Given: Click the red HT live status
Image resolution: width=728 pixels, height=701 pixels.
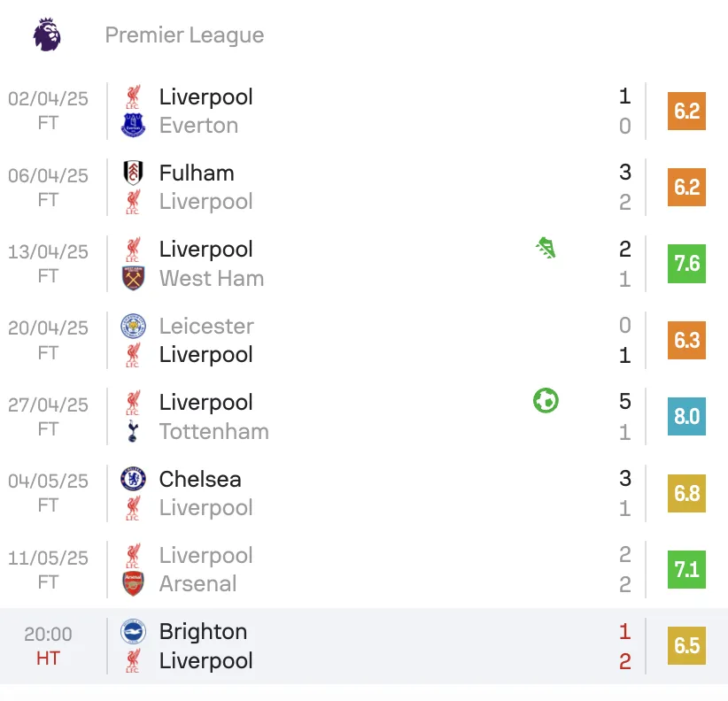Looking at the screenshot, I should [49, 659].
